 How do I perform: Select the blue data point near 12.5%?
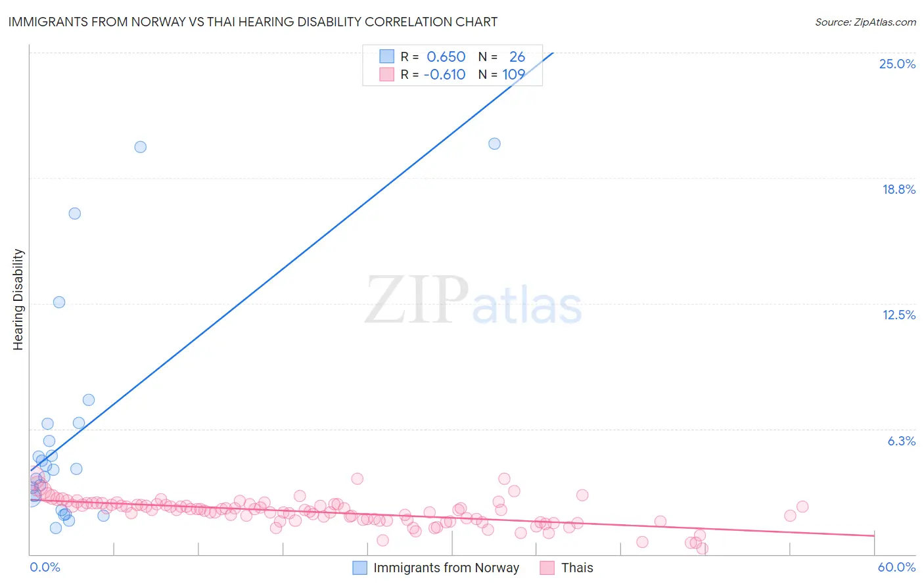pyautogui.click(x=59, y=302)
